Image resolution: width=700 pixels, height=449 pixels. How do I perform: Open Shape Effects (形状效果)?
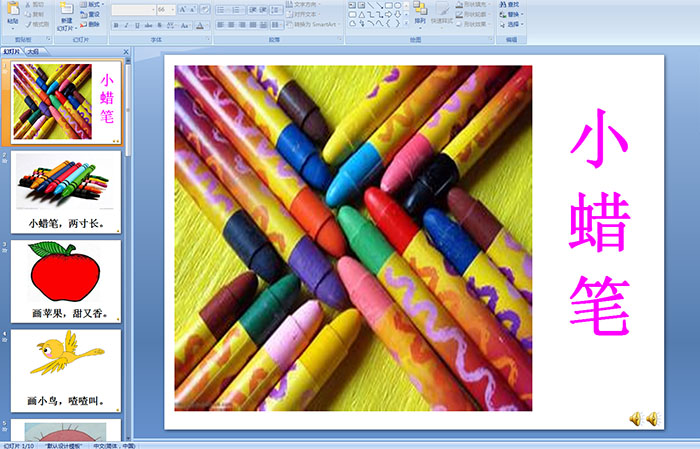click(x=472, y=24)
